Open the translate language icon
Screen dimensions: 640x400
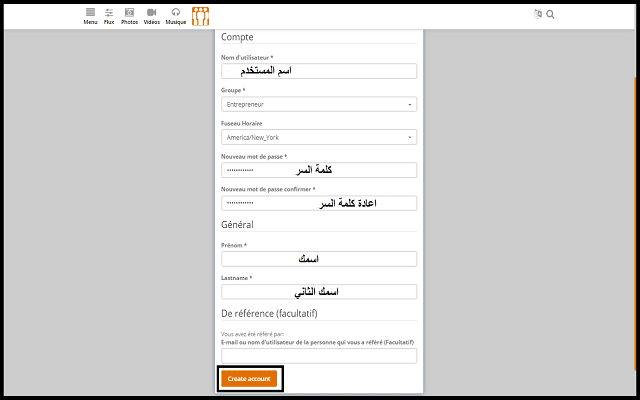point(538,14)
